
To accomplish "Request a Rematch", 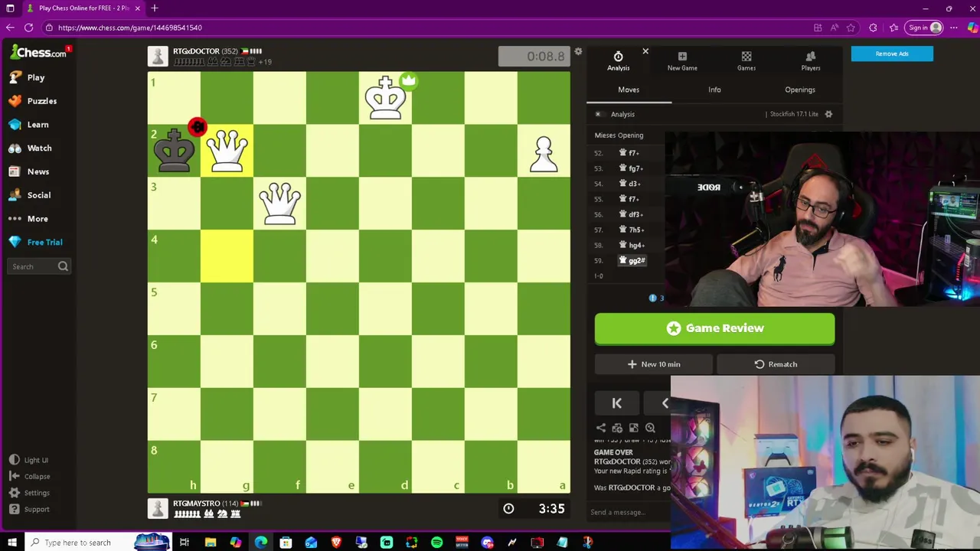I will tap(776, 364).
